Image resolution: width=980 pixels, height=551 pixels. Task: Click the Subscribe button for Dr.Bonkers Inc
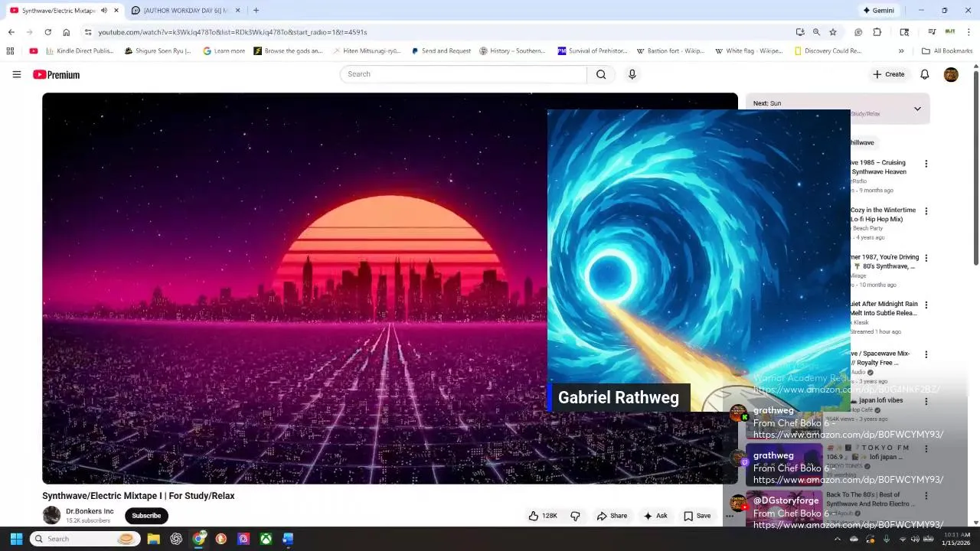click(146, 516)
